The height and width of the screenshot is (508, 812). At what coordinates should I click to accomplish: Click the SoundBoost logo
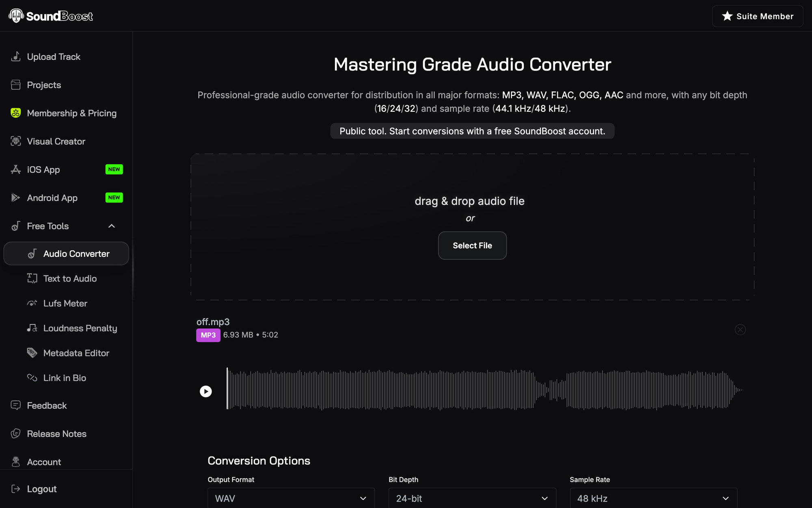click(x=51, y=16)
